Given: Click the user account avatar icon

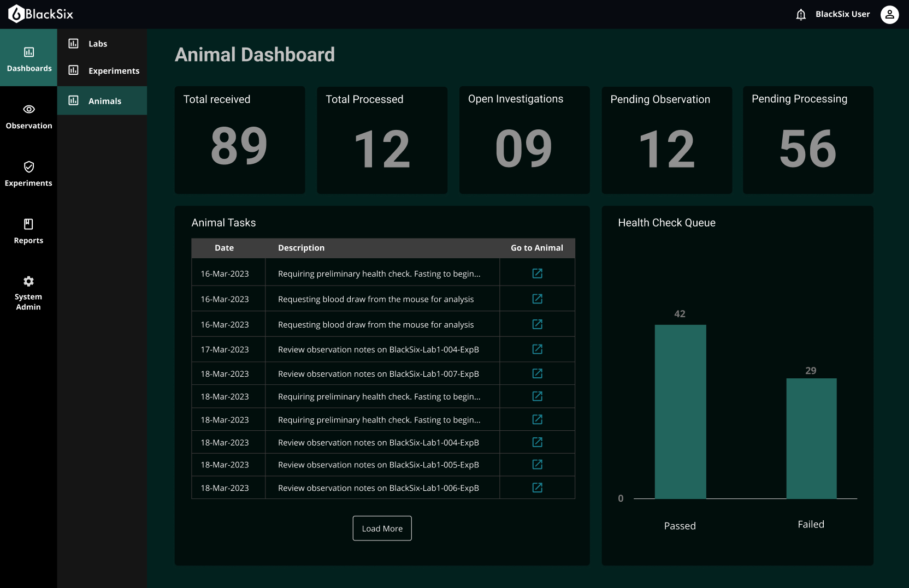Looking at the screenshot, I should pos(889,14).
